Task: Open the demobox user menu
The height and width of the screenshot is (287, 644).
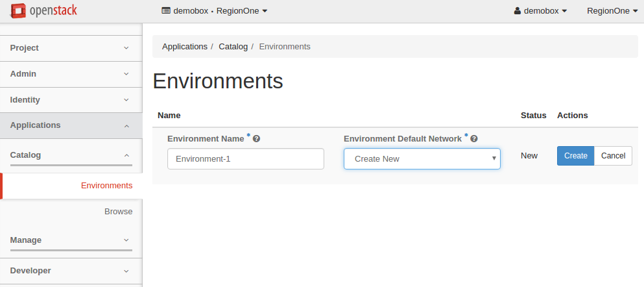Action: click(540, 11)
